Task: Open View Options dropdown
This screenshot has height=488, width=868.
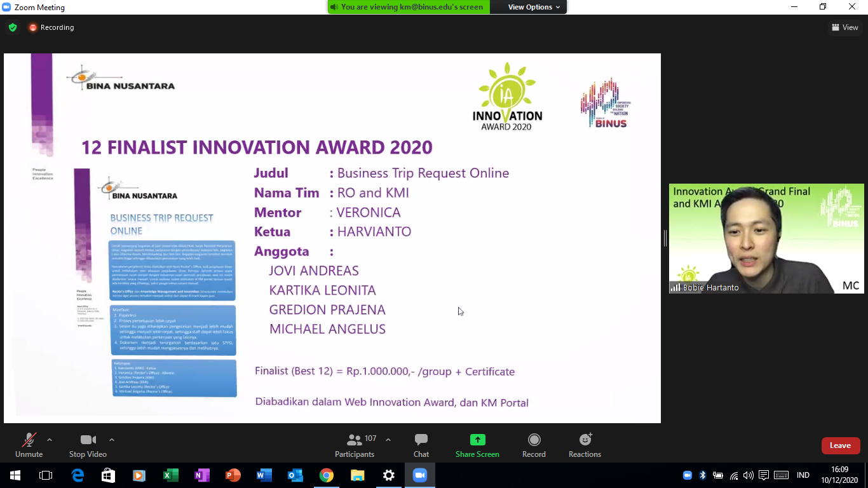Action: [x=534, y=7]
